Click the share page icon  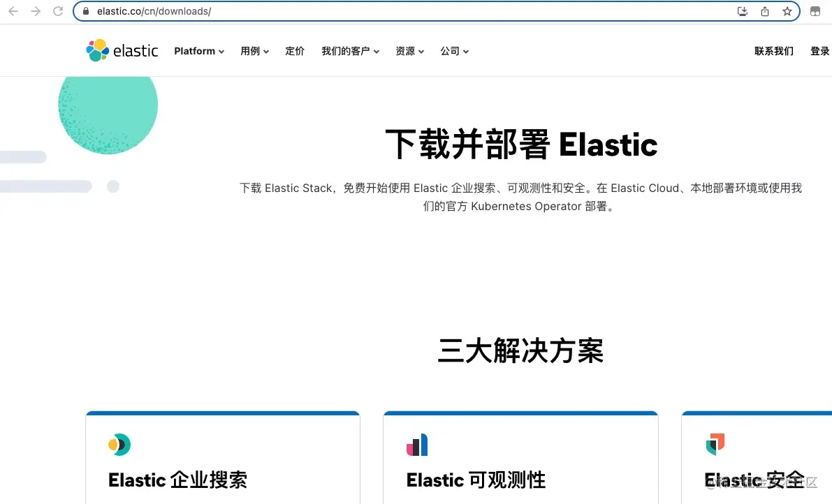pos(765,11)
